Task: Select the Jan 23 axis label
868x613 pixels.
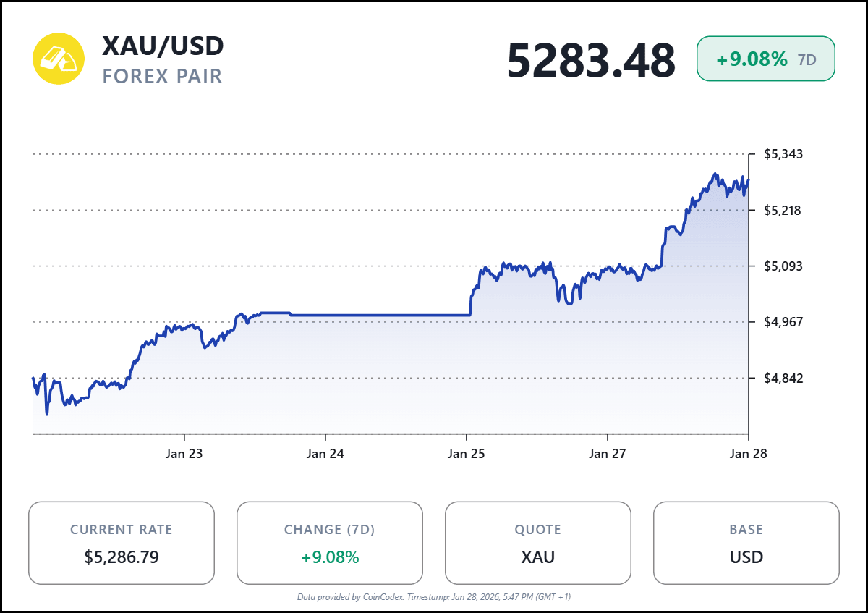Action: pos(185,455)
